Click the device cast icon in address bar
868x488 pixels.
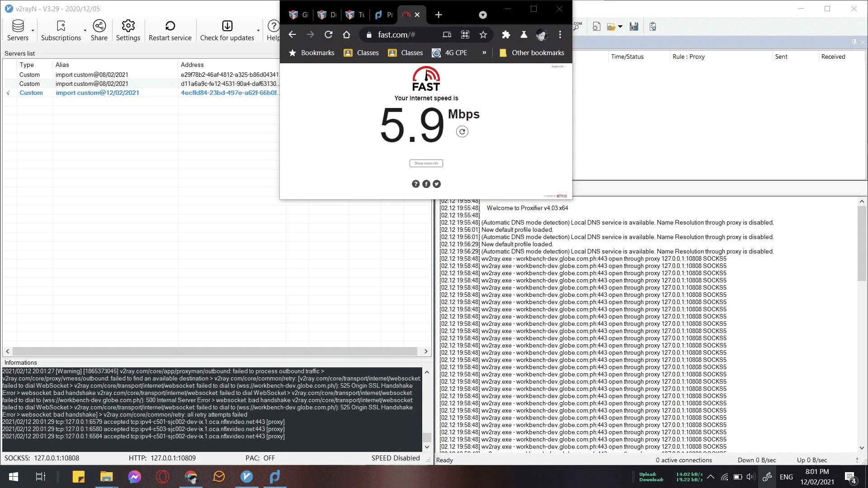tap(447, 35)
